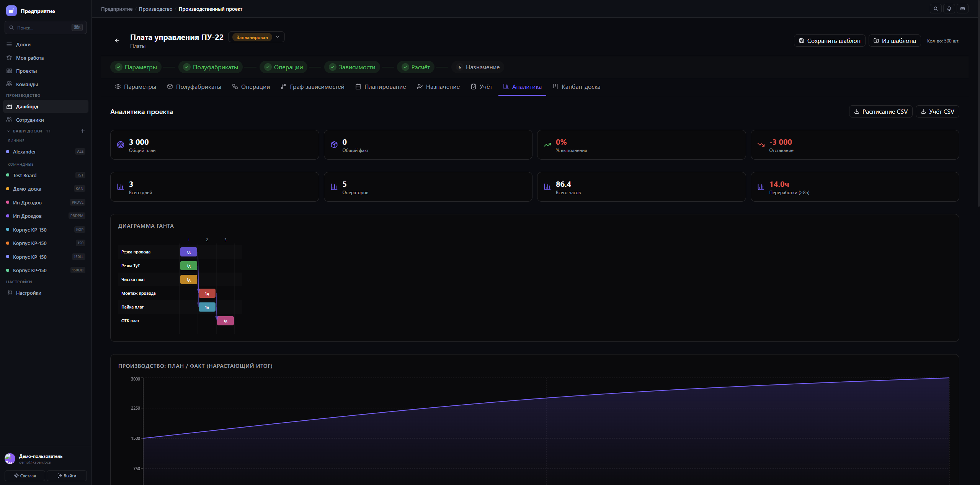This screenshot has width=980, height=485.
Task: Click the plus icon next to Ваши доски
Action: point(82,131)
